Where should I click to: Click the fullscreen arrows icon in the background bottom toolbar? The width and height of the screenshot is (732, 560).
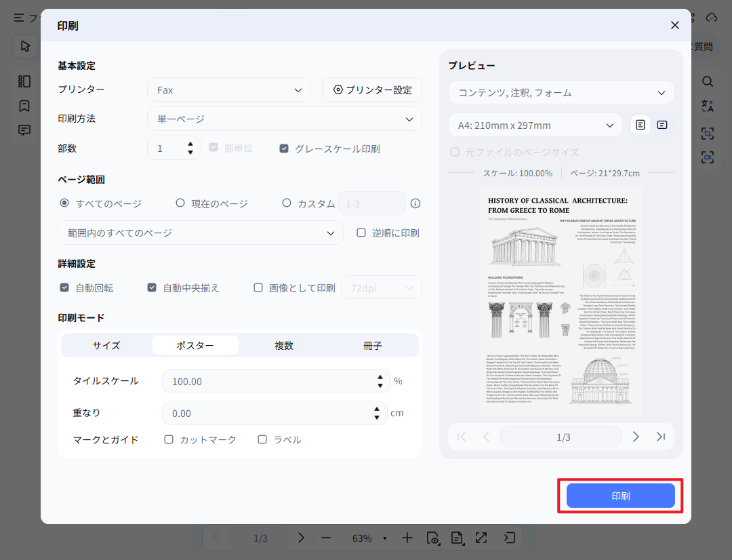481,538
